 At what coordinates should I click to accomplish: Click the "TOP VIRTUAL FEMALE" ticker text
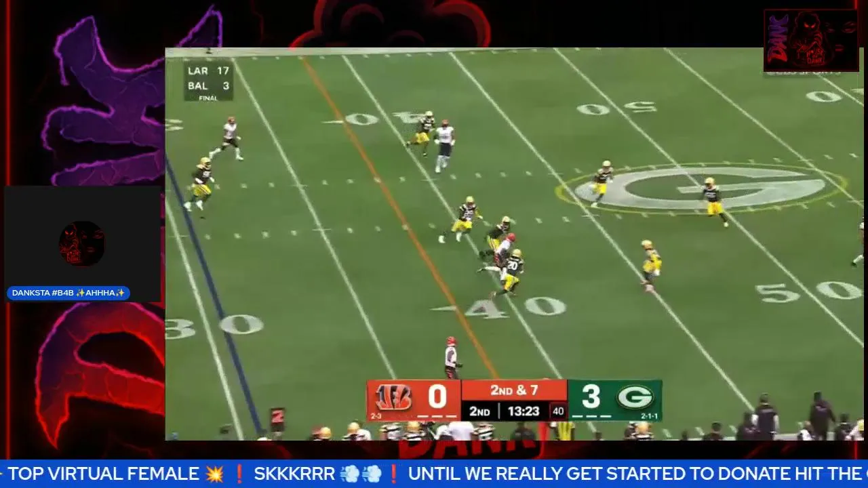tap(104, 474)
